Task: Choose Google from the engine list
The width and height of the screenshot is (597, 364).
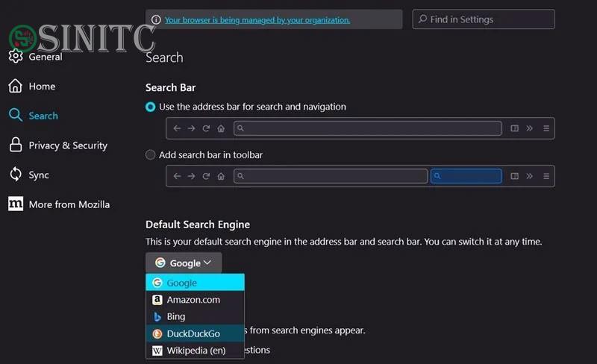Action: point(195,283)
